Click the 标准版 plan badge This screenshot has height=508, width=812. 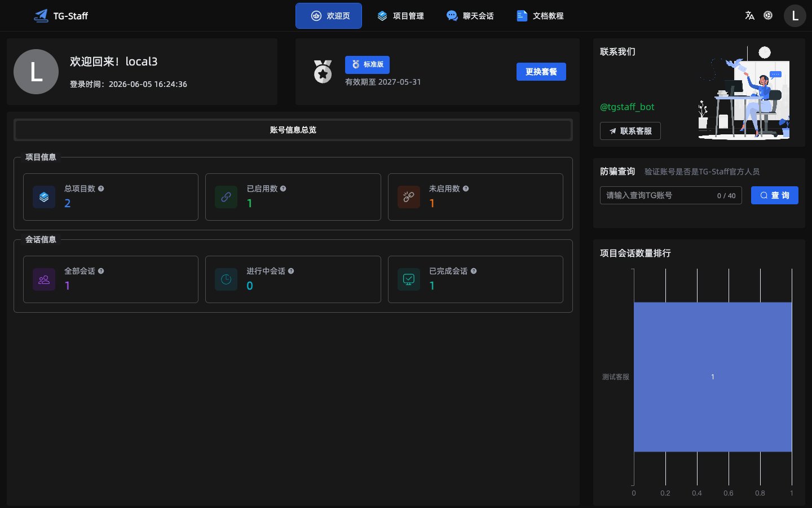[x=367, y=64]
